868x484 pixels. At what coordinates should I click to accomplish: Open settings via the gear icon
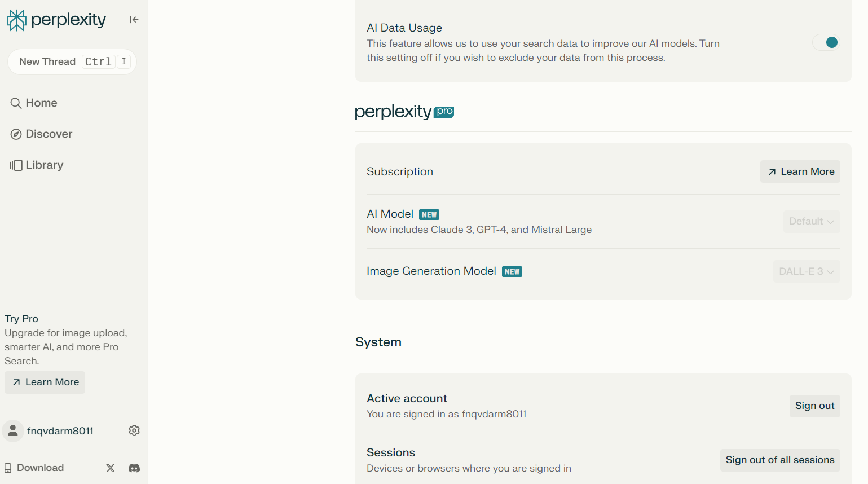134,430
